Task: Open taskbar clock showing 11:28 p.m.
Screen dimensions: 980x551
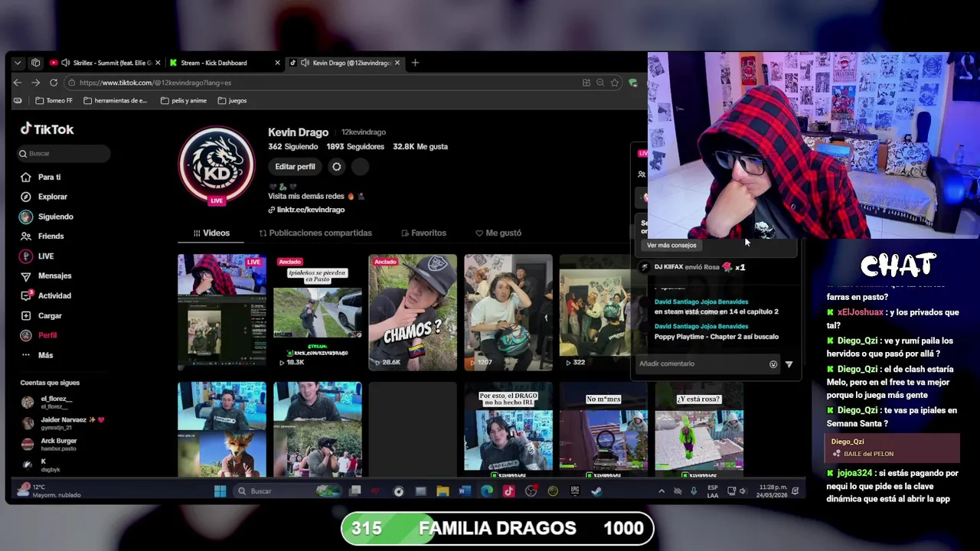Action: coord(773,491)
